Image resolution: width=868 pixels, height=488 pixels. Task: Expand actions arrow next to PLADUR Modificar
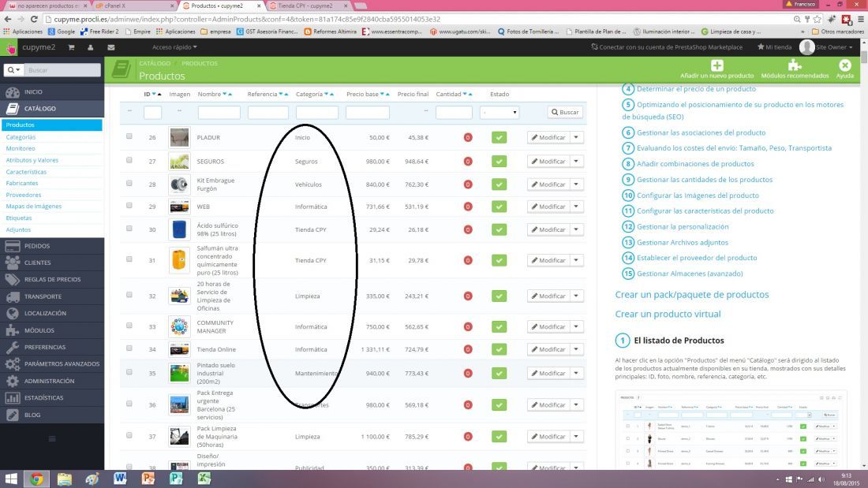(x=576, y=137)
